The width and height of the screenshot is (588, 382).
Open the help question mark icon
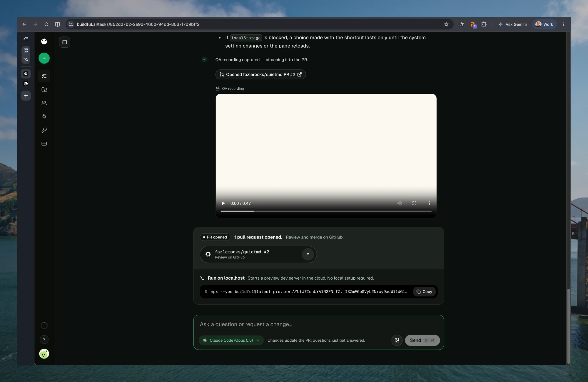[44, 340]
